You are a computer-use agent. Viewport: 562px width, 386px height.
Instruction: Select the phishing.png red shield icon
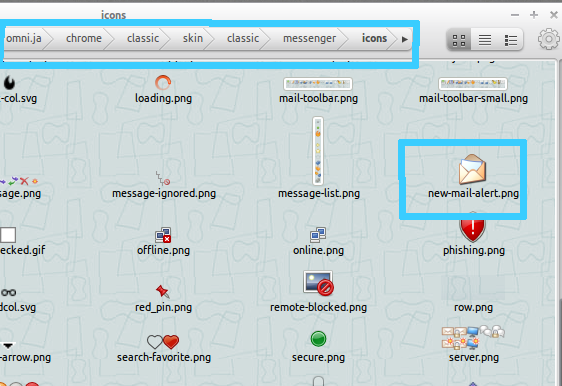(x=473, y=229)
